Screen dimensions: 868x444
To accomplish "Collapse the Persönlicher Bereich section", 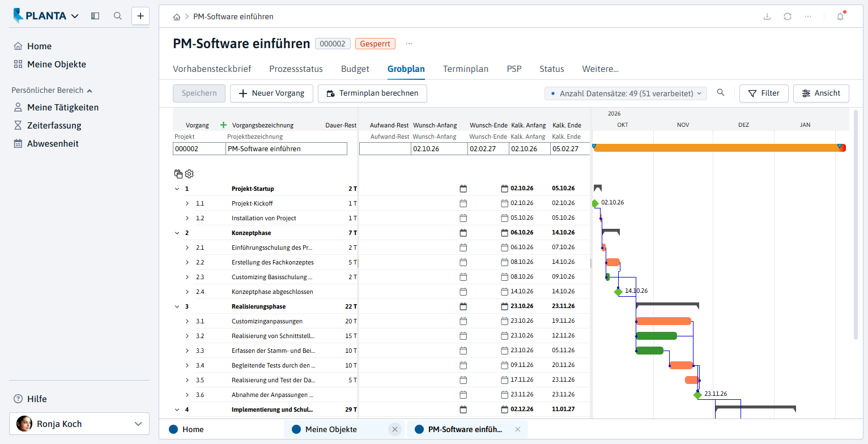I will [90, 90].
